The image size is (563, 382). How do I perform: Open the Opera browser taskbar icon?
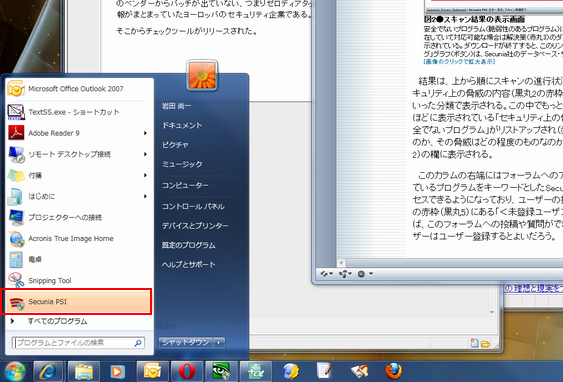tap(186, 371)
